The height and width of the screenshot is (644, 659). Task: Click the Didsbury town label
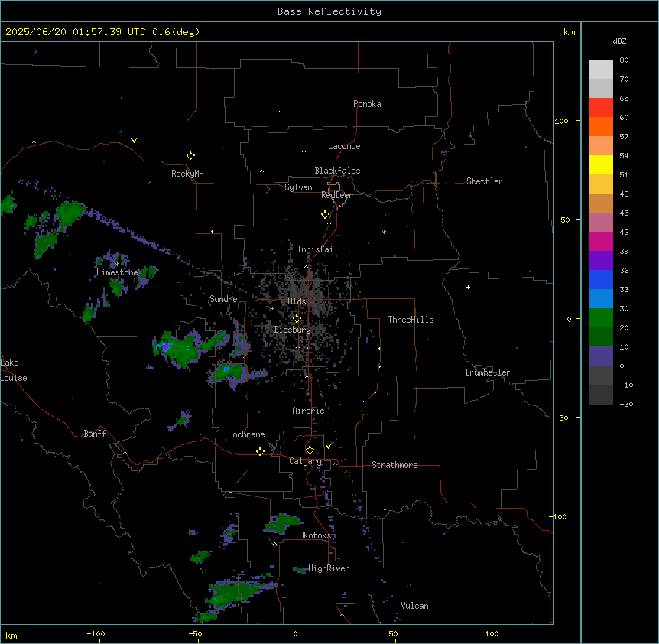click(293, 330)
